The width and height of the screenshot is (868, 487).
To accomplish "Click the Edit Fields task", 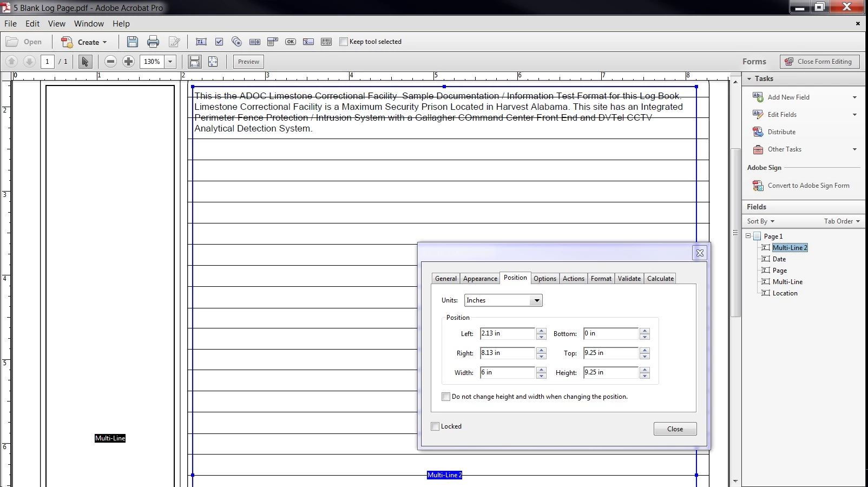I will click(782, 115).
